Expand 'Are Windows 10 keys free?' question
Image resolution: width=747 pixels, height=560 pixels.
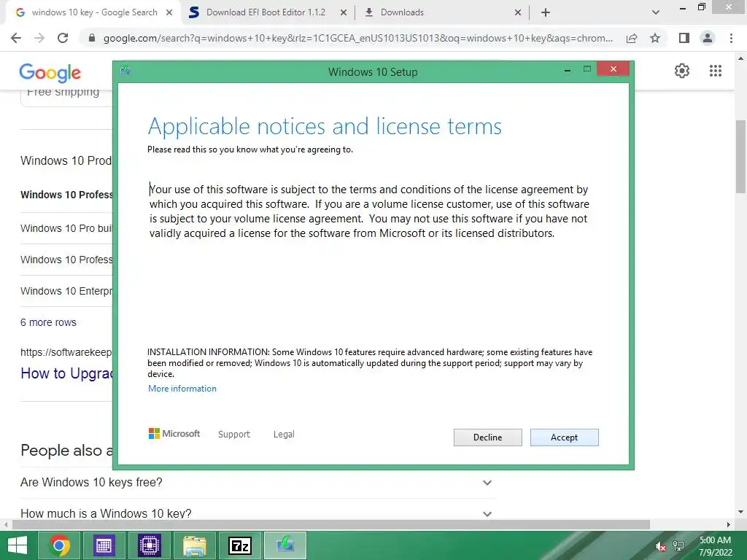[258, 483]
